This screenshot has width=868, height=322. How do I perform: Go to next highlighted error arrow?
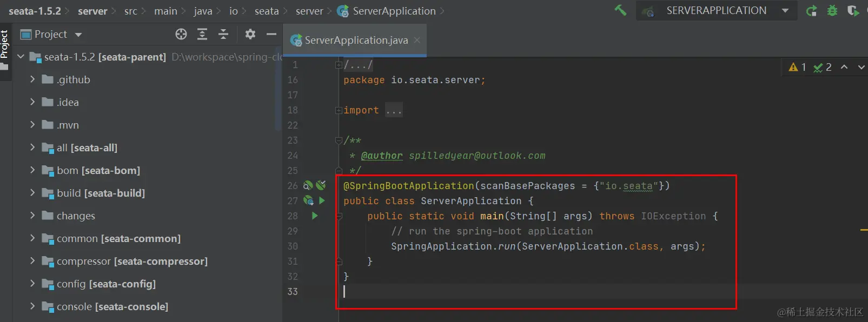click(862, 67)
